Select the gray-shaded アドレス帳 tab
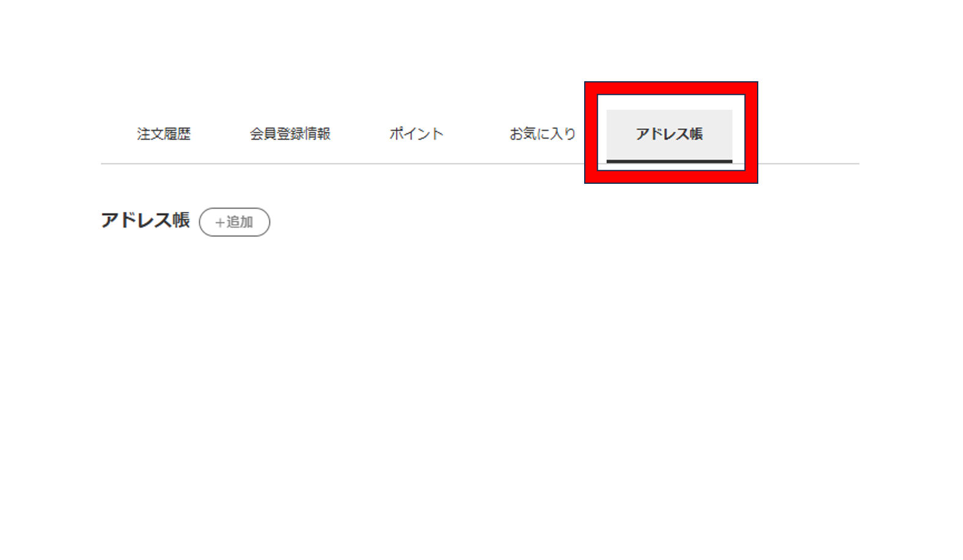 tap(669, 136)
